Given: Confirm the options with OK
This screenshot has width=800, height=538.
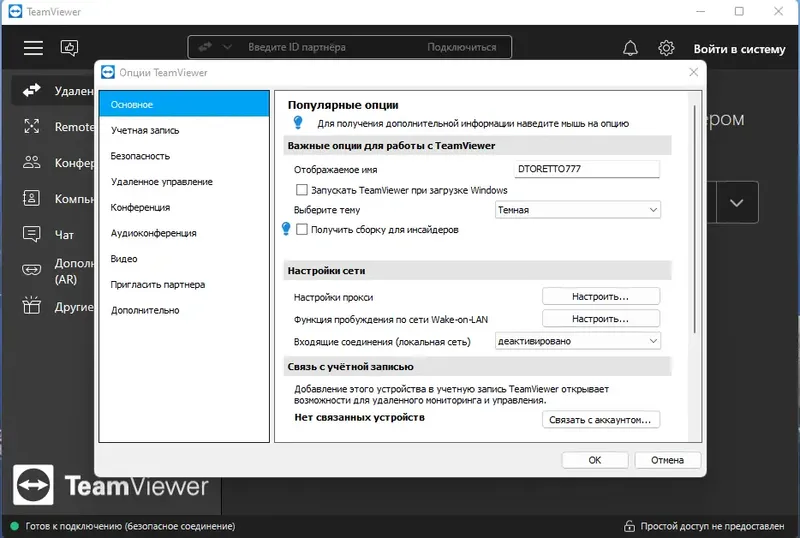Looking at the screenshot, I should coord(594,460).
